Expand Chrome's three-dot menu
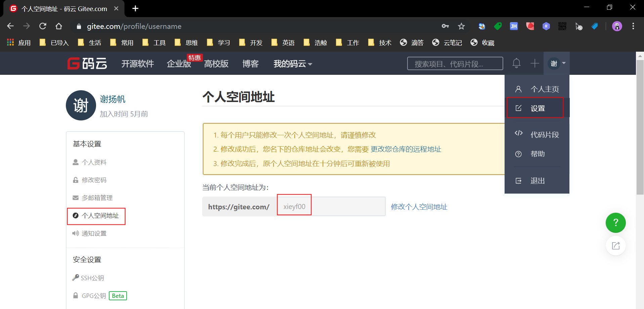 (633, 26)
